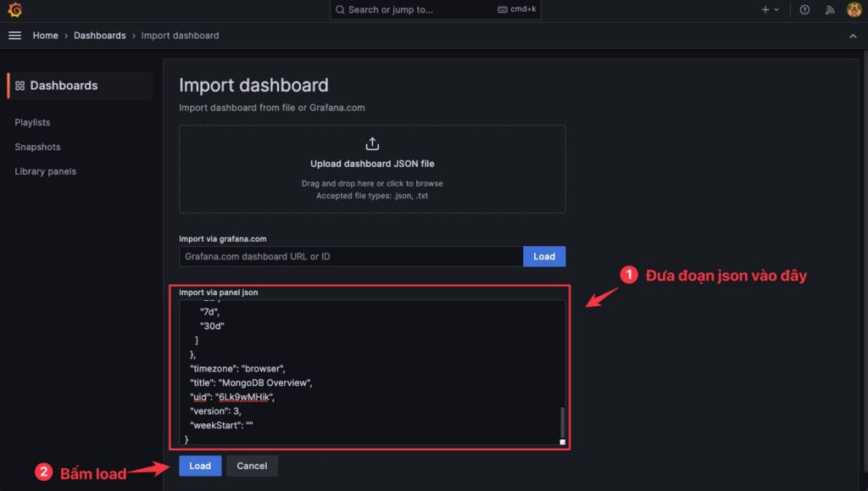The height and width of the screenshot is (491, 868).
Task: Click the Import via panel json label
Action: (x=218, y=293)
